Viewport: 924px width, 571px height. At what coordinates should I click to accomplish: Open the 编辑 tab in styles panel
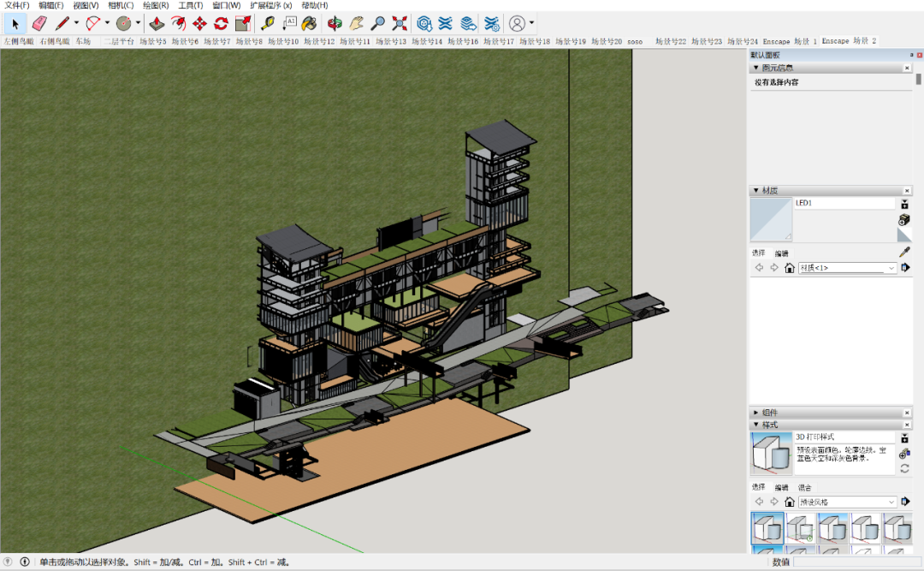(x=781, y=487)
